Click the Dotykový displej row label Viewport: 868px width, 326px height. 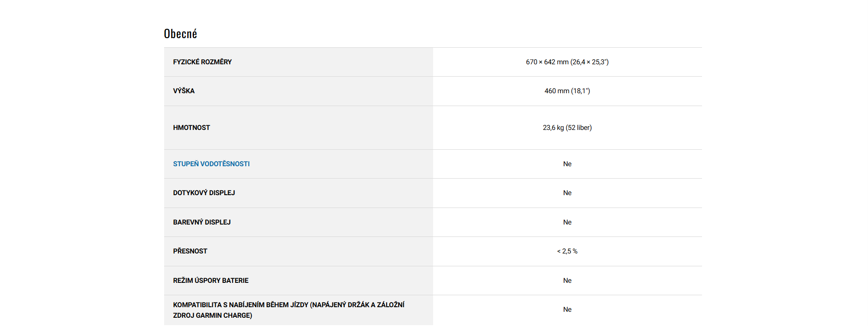(x=204, y=193)
